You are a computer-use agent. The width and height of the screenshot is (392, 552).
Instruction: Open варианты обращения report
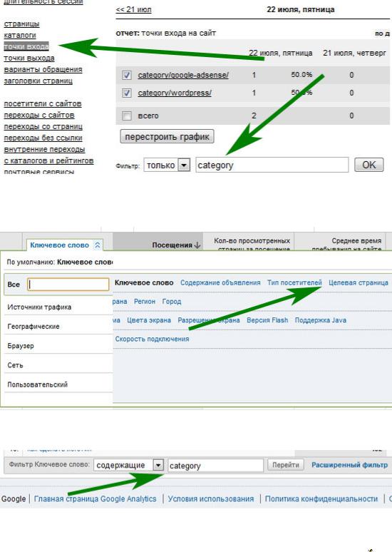click(x=43, y=69)
